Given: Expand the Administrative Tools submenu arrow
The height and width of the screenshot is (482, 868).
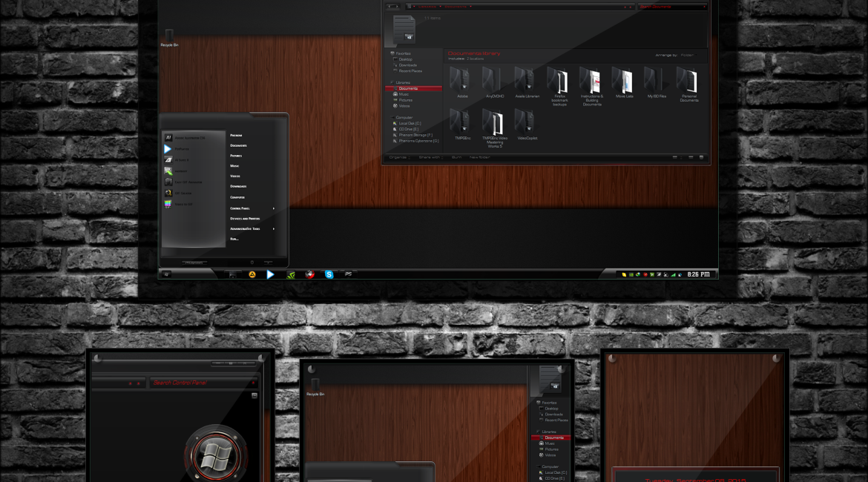Looking at the screenshot, I should 274,228.
